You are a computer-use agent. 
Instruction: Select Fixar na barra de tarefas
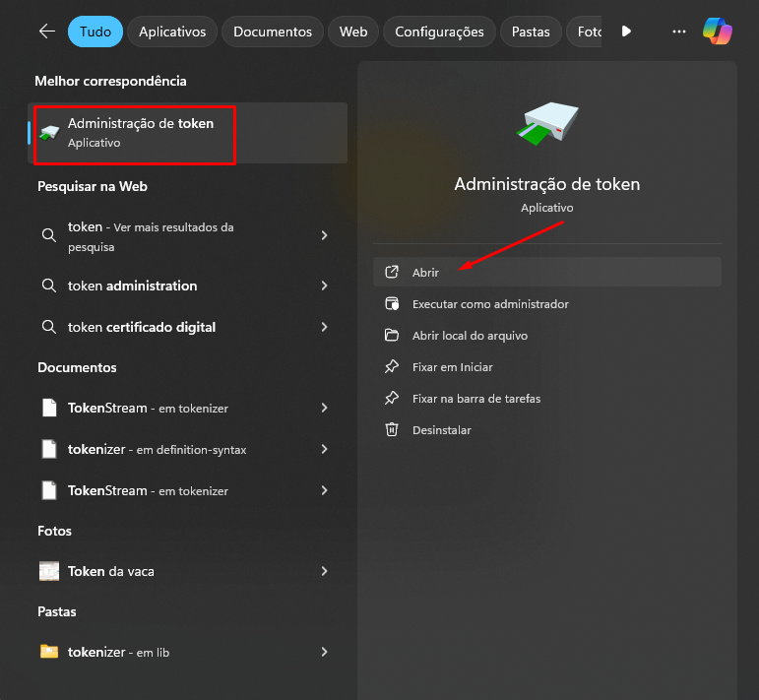pyautogui.click(x=475, y=399)
